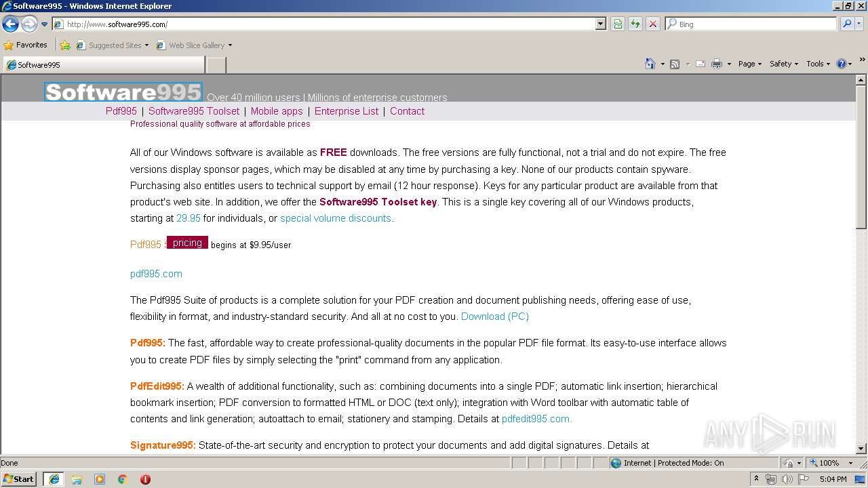
Task: Expand the address bar autocomplete dropdown
Action: pos(601,24)
